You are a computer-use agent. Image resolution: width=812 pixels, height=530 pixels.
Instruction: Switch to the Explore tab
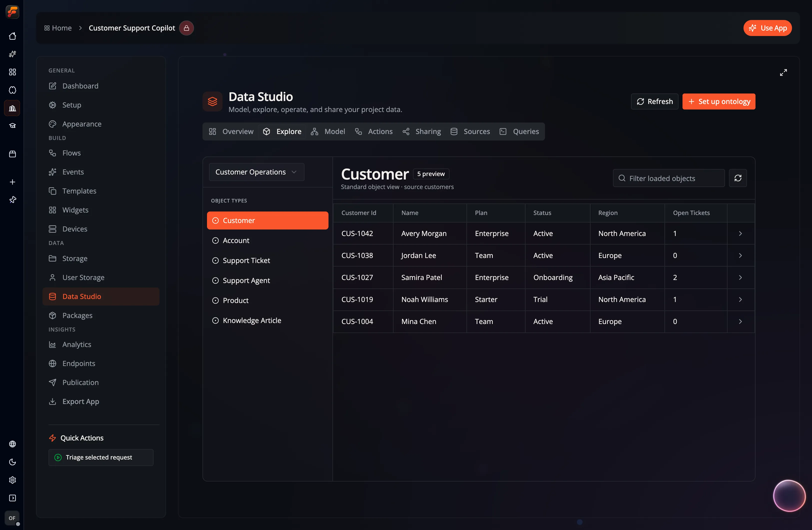[x=282, y=131]
